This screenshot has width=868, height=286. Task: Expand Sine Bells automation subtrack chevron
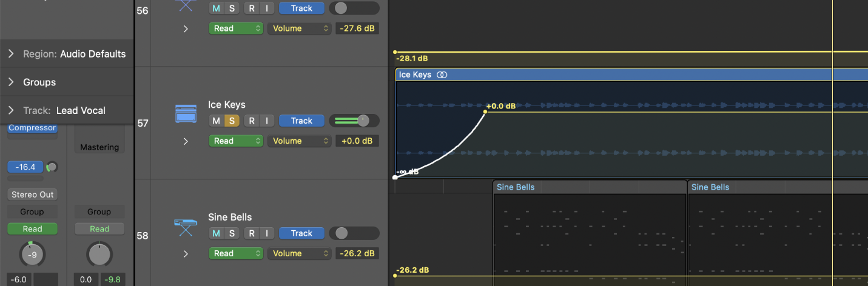(x=186, y=254)
